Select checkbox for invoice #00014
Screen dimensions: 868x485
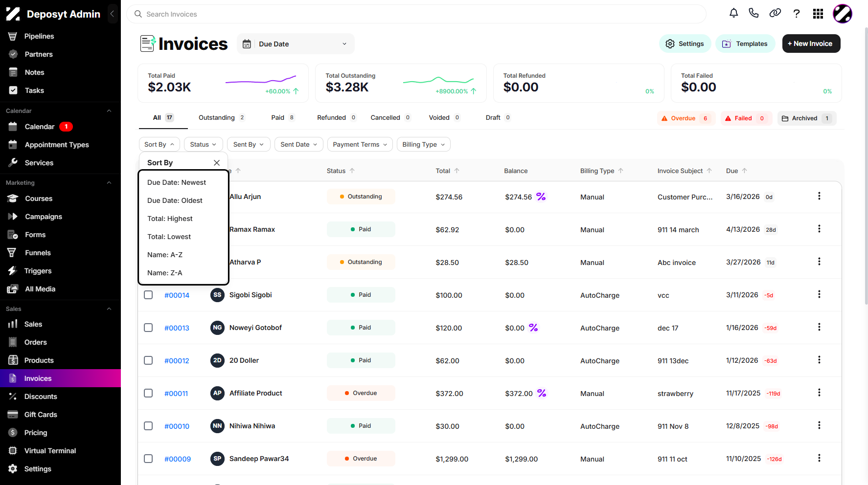tap(148, 295)
